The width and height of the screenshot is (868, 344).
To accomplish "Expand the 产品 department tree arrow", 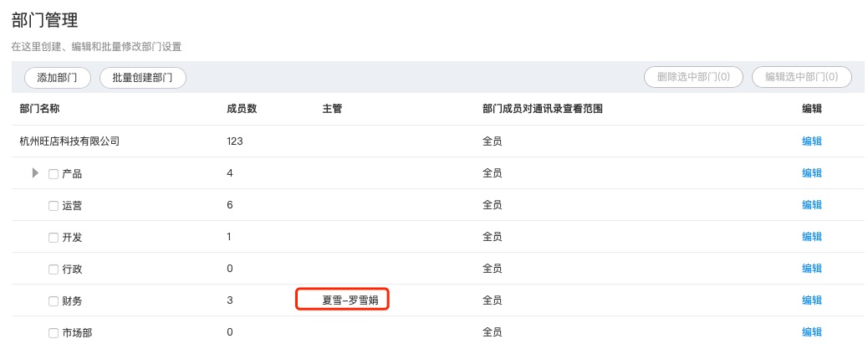I will [x=36, y=173].
